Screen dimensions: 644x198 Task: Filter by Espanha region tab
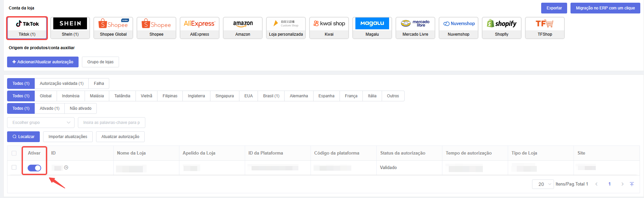[326, 96]
